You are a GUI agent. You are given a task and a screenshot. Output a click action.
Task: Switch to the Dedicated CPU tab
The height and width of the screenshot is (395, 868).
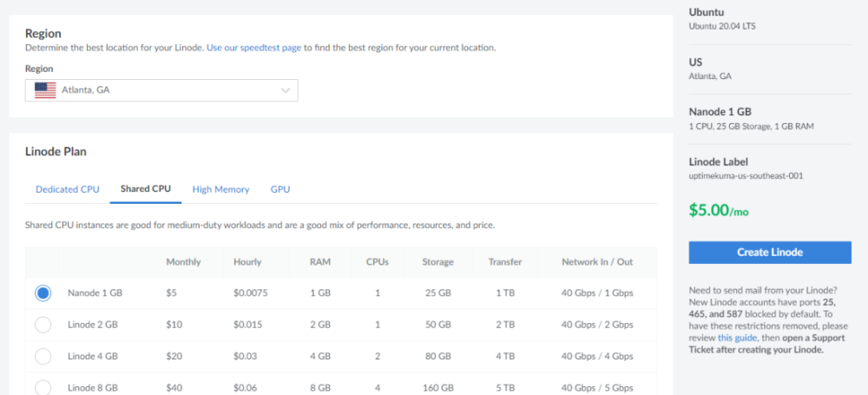point(68,189)
